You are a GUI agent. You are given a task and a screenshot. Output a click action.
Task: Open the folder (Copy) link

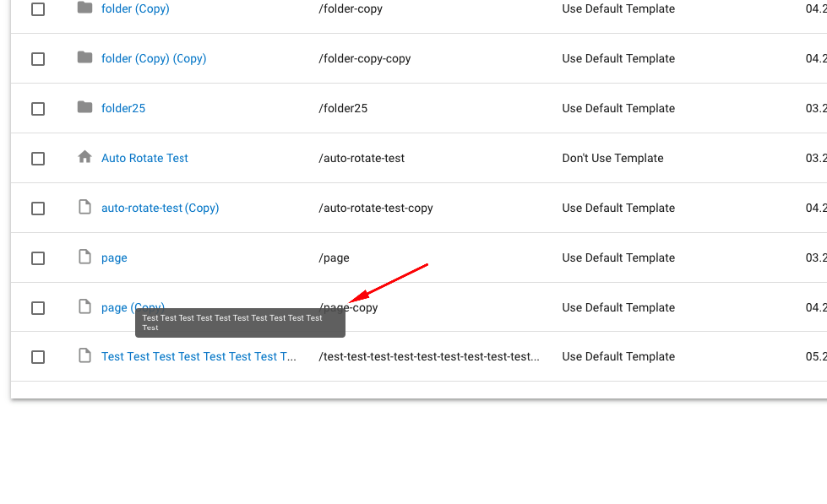pos(135,9)
